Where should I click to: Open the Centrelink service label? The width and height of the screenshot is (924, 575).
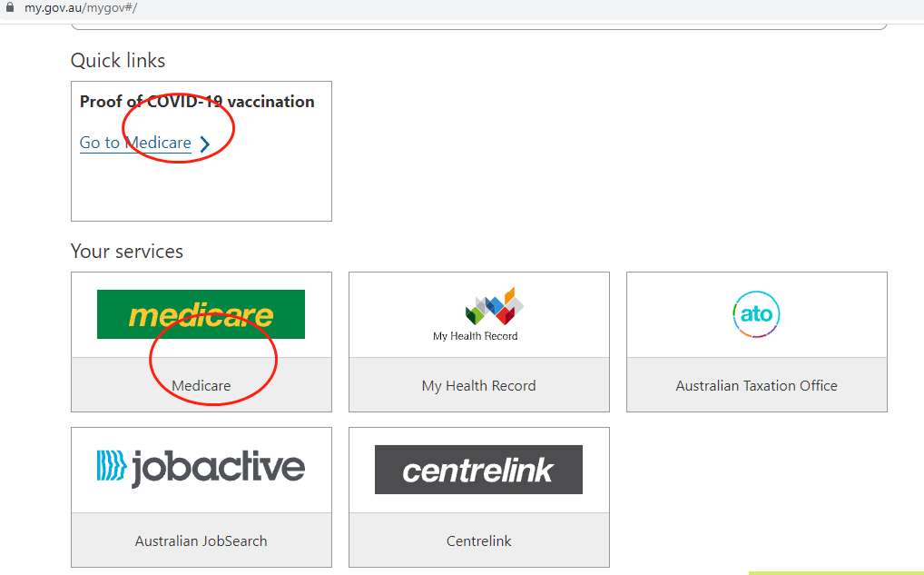tap(479, 540)
